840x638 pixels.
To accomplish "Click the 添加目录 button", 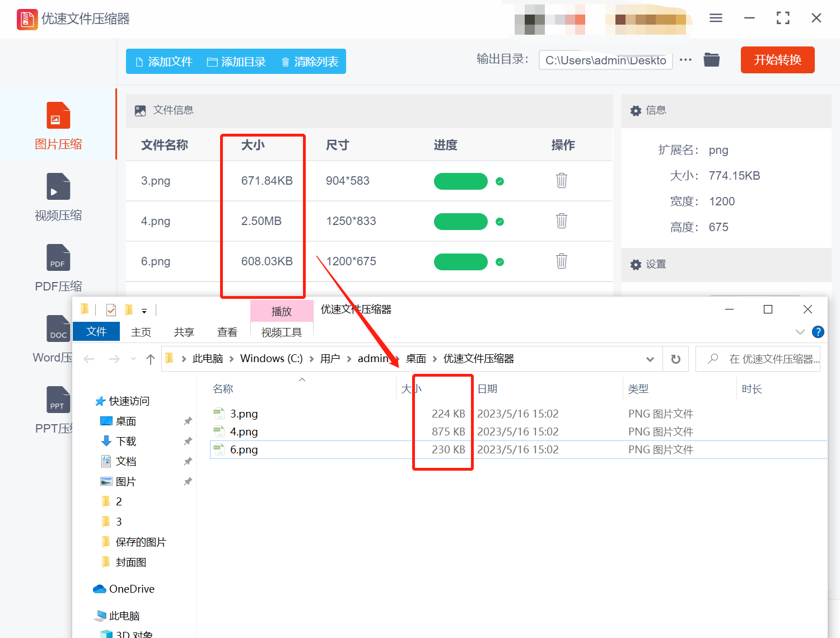I will [236, 62].
